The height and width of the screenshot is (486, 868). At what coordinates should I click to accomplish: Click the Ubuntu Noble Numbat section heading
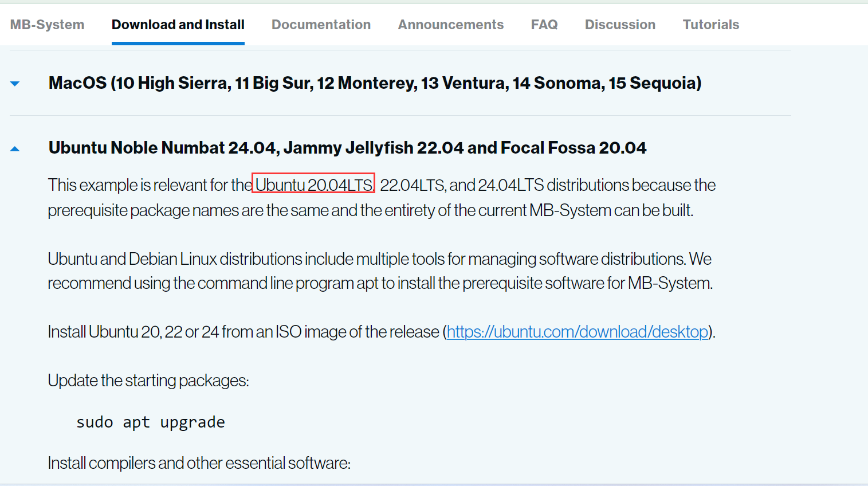pyautogui.click(x=347, y=148)
